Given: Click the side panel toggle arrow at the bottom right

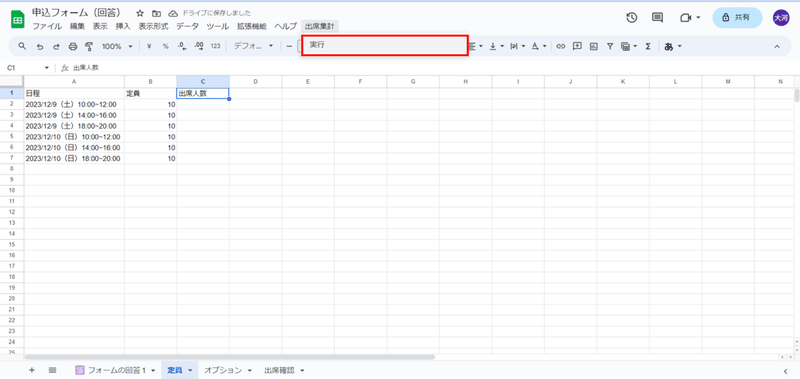Looking at the screenshot, I should (x=786, y=371).
